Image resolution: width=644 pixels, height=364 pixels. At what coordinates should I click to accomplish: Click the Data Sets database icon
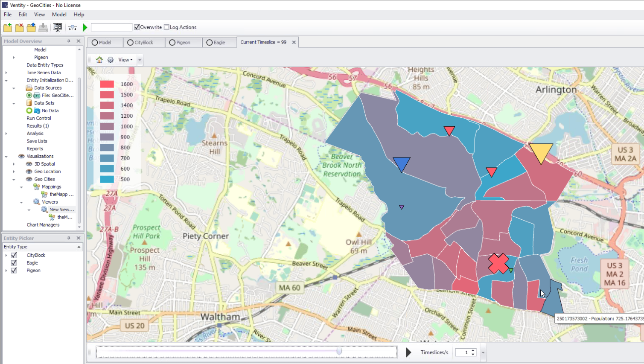click(29, 103)
